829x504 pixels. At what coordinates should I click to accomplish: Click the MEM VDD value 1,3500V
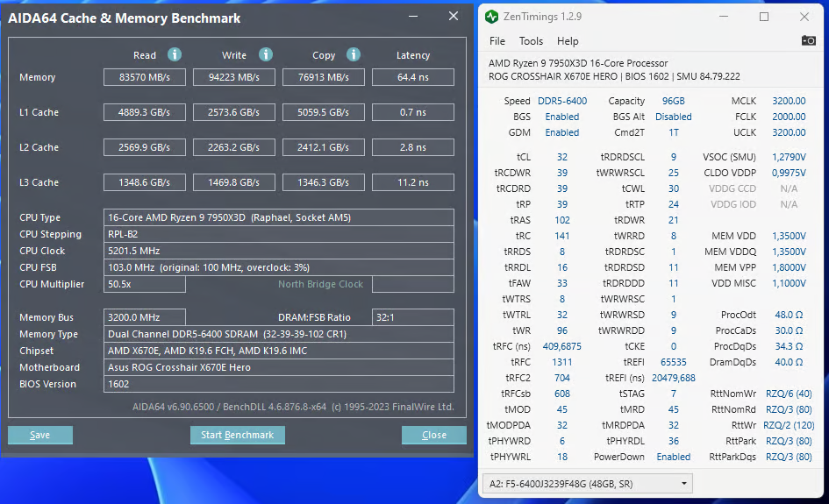789,236
